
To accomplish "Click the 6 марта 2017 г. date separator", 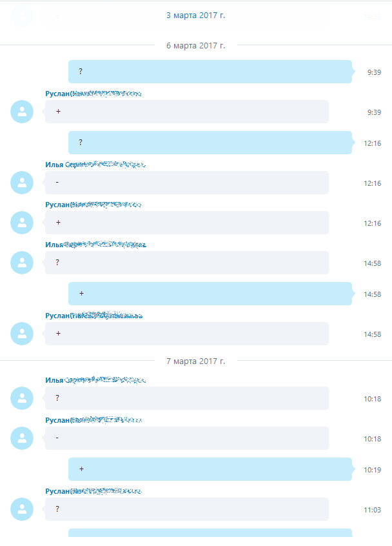I will [x=196, y=46].
